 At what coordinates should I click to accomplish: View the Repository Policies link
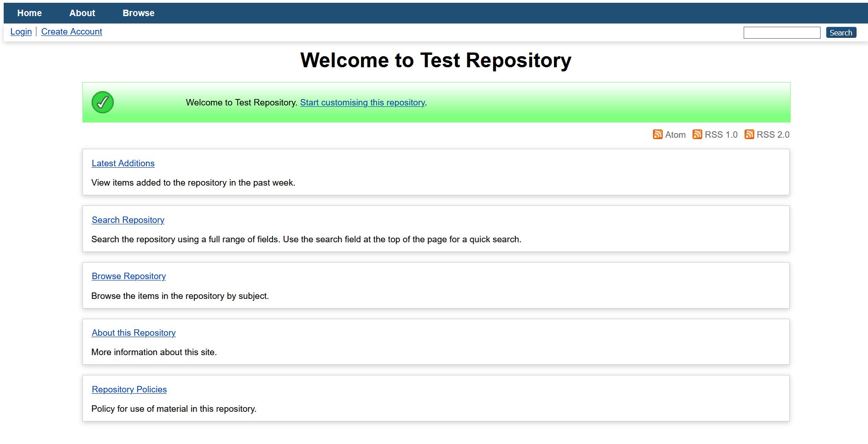129,389
